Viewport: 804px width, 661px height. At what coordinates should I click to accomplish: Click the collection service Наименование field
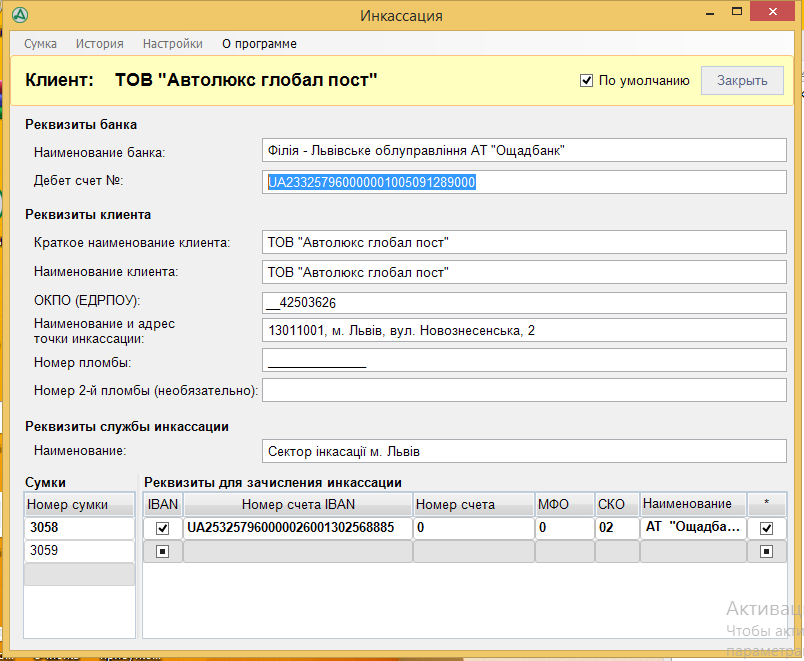[524, 451]
